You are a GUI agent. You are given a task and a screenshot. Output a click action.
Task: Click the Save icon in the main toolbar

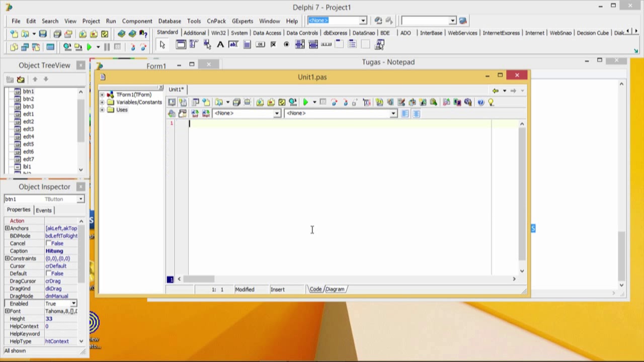[43, 34]
